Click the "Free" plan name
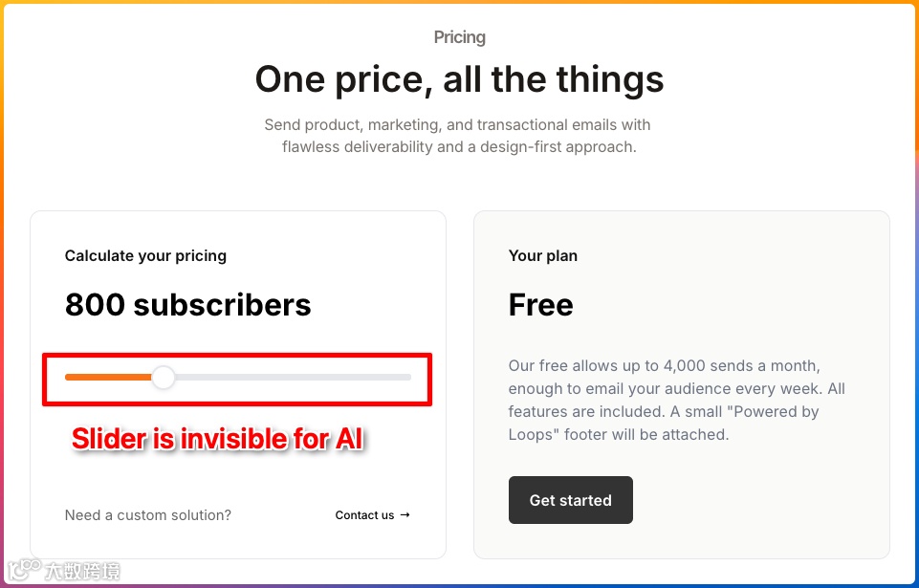Viewport: 919px width, 588px height. pyautogui.click(x=540, y=305)
